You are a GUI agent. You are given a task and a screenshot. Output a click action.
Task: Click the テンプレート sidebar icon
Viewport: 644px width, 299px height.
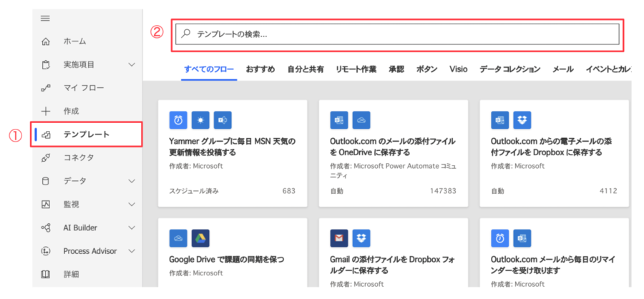coord(47,134)
